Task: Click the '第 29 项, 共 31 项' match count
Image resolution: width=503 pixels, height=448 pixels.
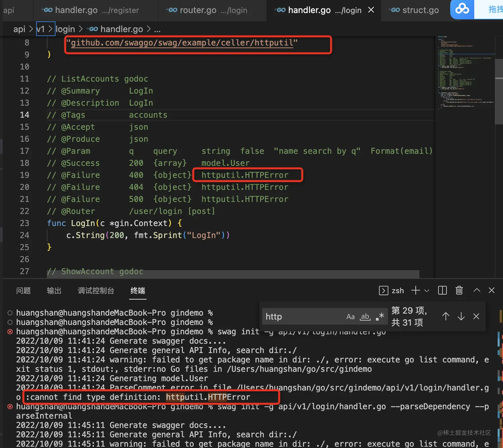Action: click(409, 316)
